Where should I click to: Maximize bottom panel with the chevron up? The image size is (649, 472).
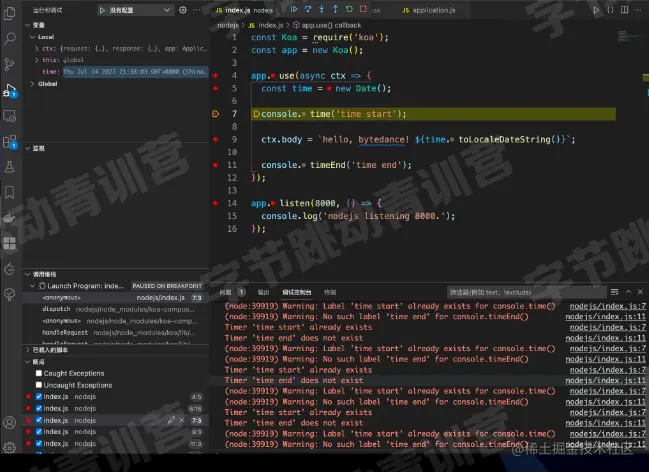(628, 292)
